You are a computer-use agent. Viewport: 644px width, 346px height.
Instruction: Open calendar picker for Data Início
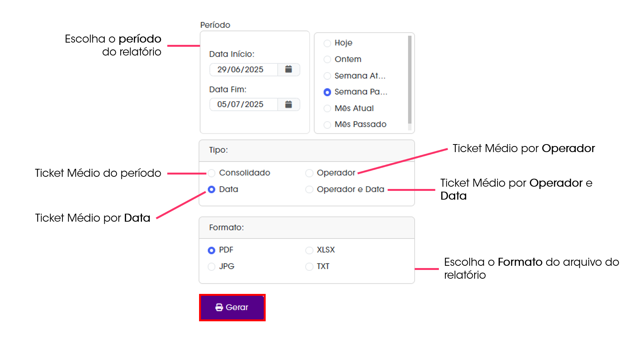[x=289, y=70]
